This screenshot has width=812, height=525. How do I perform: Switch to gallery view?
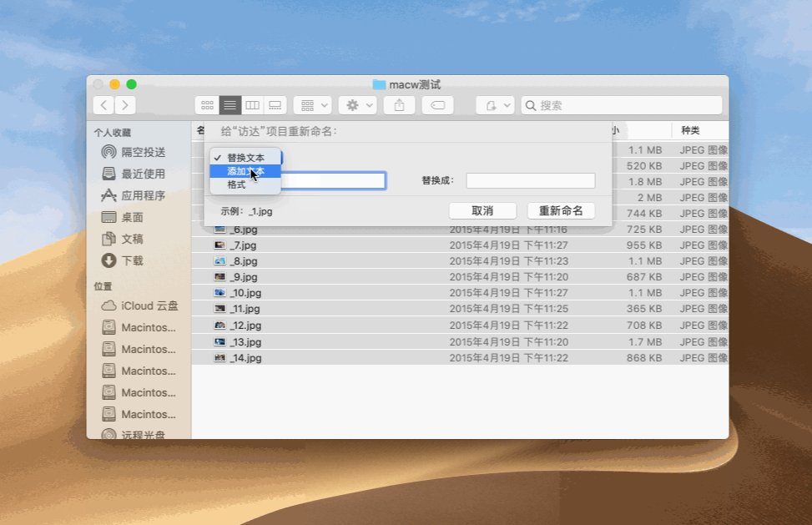point(275,105)
